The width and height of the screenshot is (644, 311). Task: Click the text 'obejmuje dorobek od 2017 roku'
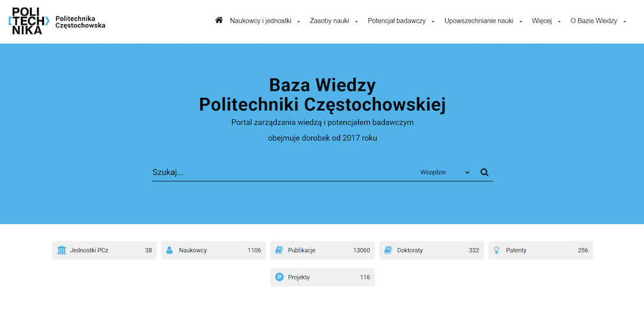point(323,139)
